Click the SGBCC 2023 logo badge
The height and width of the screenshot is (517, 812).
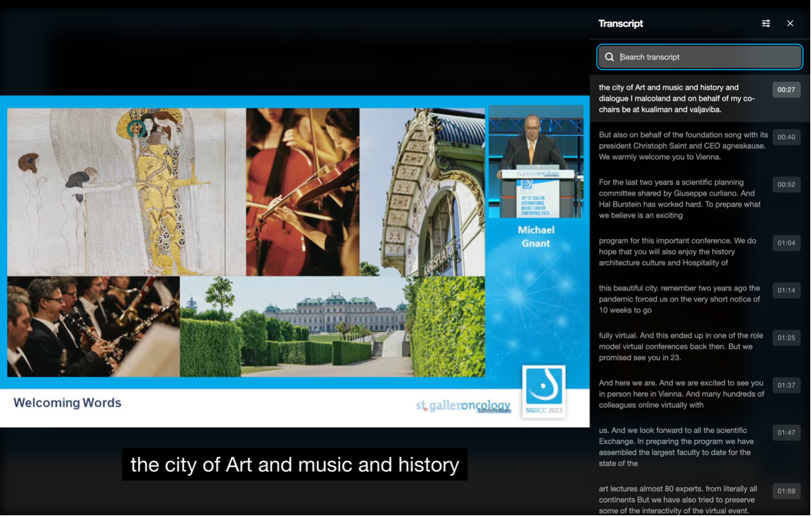pos(544,391)
